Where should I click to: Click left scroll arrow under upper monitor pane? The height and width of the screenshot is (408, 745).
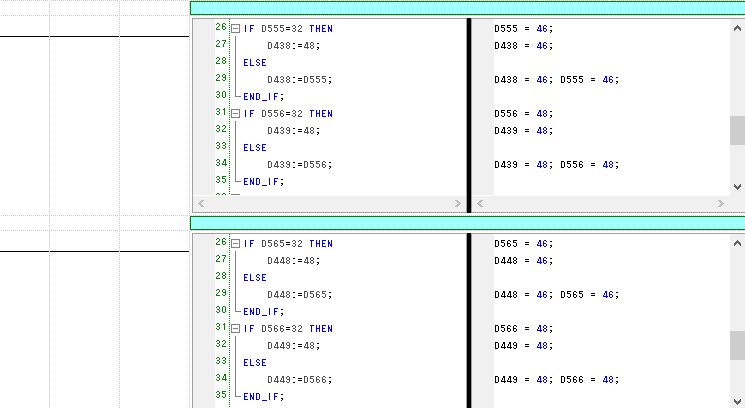tap(481, 203)
